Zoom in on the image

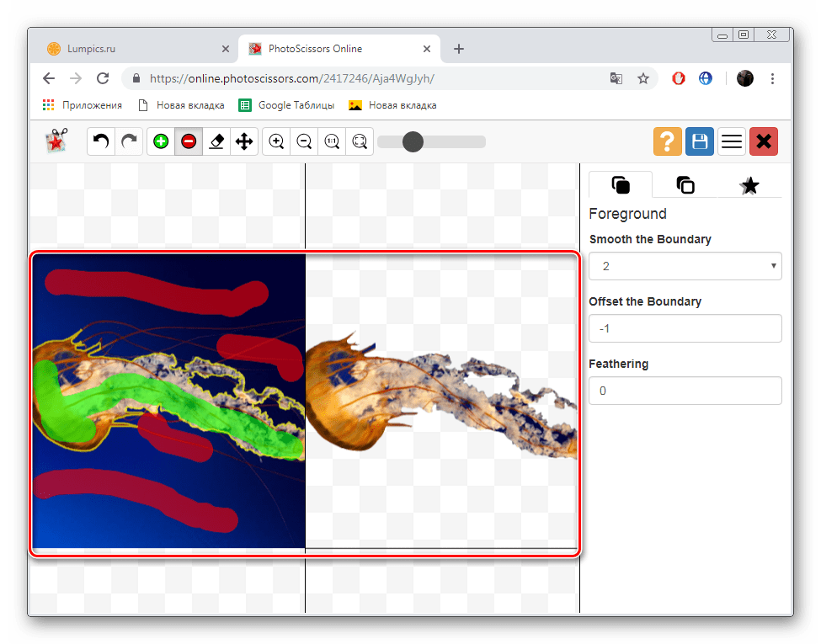point(276,141)
